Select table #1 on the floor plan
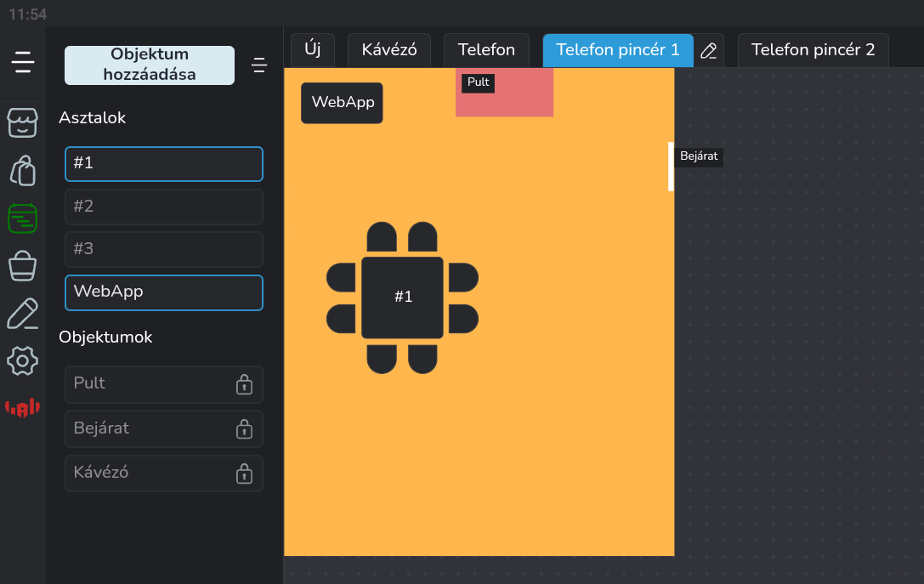 (x=403, y=297)
